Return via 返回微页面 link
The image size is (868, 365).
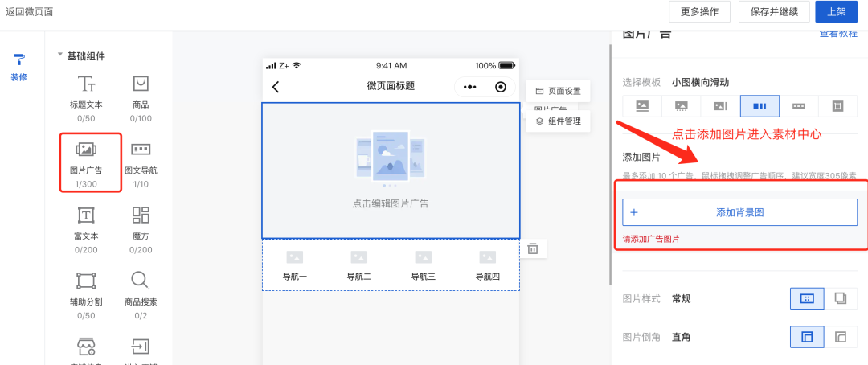30,11
